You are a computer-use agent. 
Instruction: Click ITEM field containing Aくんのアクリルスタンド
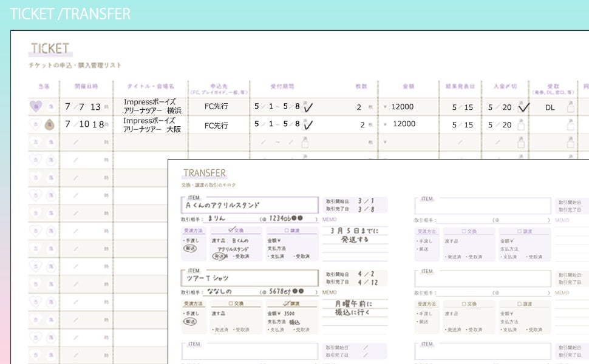click(250, 205)
